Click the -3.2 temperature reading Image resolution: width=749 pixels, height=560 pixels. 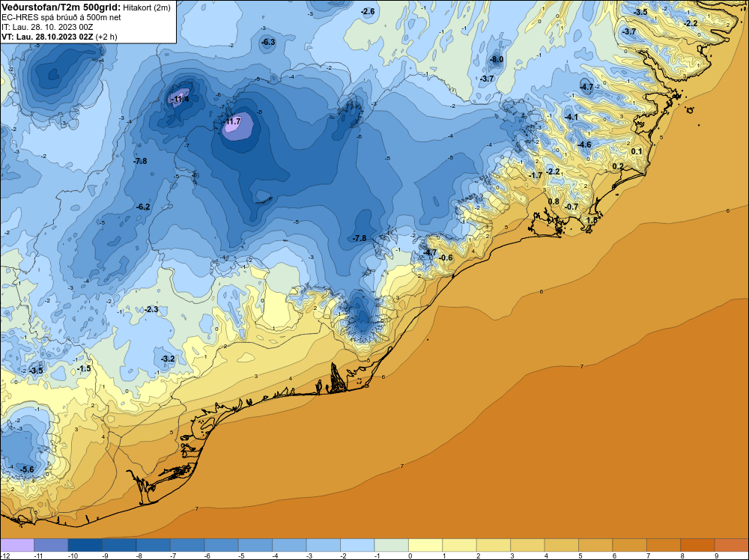coord(168,359)
